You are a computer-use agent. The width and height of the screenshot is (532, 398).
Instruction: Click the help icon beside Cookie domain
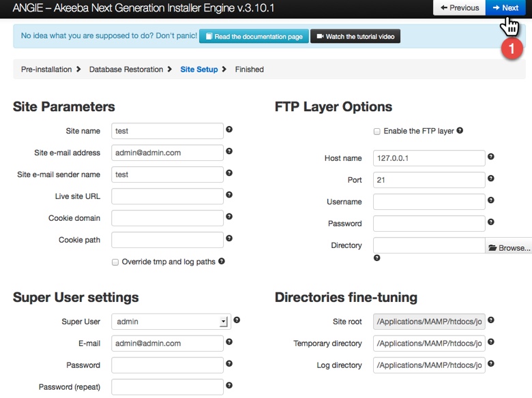click(x=229, y=216)
